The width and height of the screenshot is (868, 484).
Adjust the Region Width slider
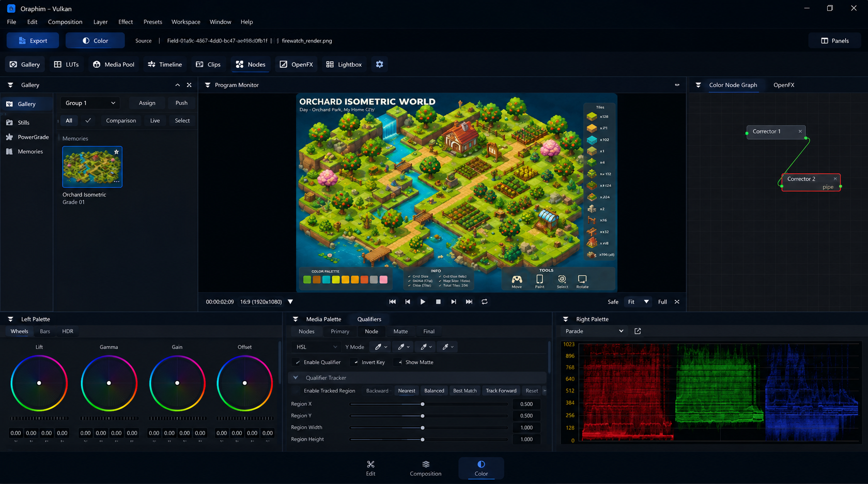pos(429,428)
